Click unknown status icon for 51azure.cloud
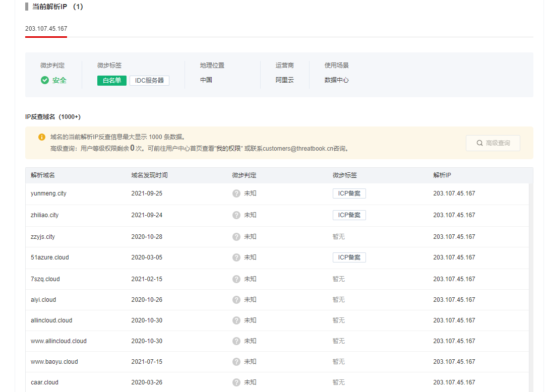547x392 pixels. tap(236, 257)
